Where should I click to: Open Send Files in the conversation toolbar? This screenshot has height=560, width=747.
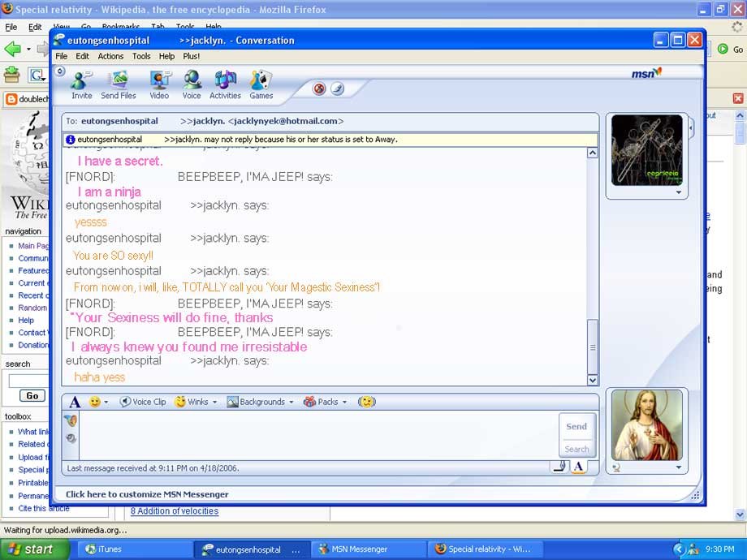pyautogui.click(x=119, y=84)
